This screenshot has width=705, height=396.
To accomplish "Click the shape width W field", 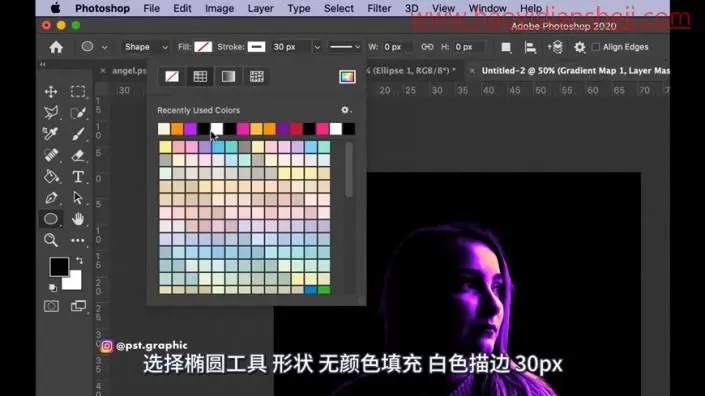I will [x=397, y=47].
